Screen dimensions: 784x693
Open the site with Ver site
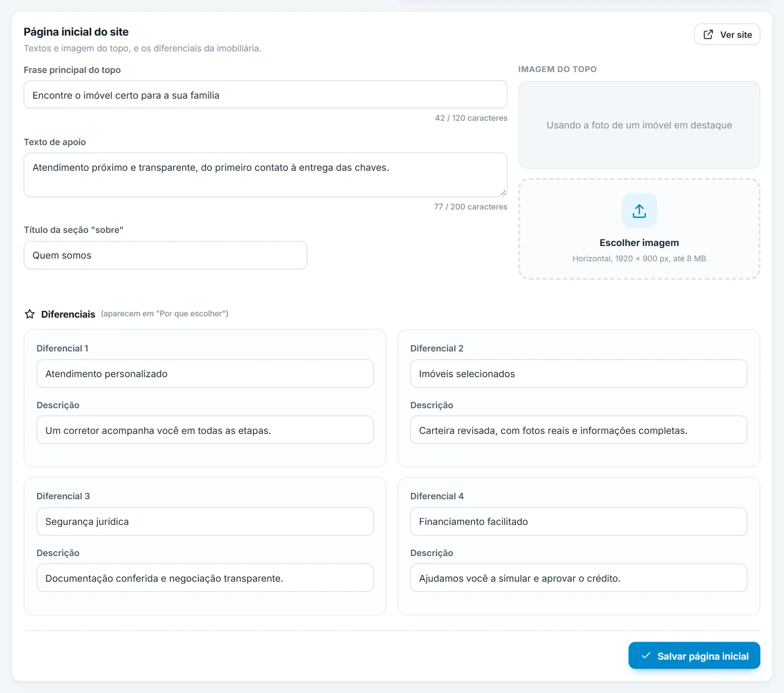tap(727, 35)
